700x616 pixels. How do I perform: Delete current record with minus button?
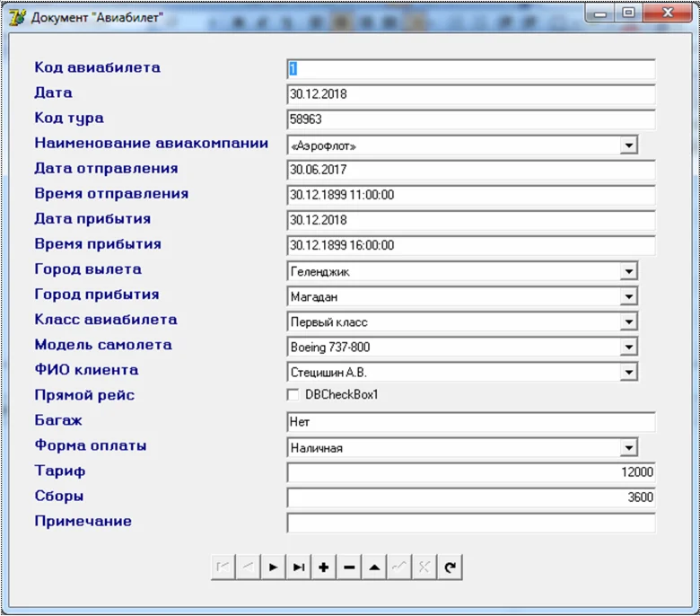(349, 567)
